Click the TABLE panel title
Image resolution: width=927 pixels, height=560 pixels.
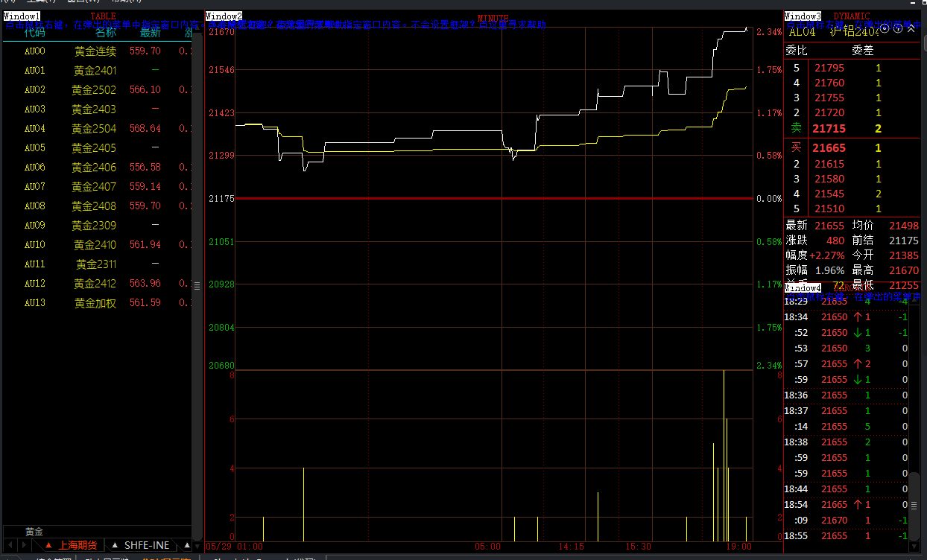point(104,16)
